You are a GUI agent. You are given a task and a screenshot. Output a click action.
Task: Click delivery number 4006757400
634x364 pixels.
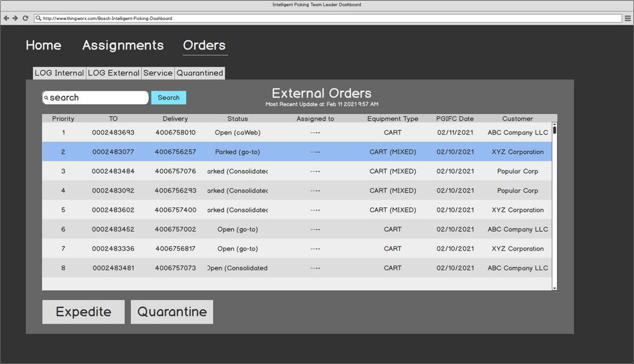point(175,210)
